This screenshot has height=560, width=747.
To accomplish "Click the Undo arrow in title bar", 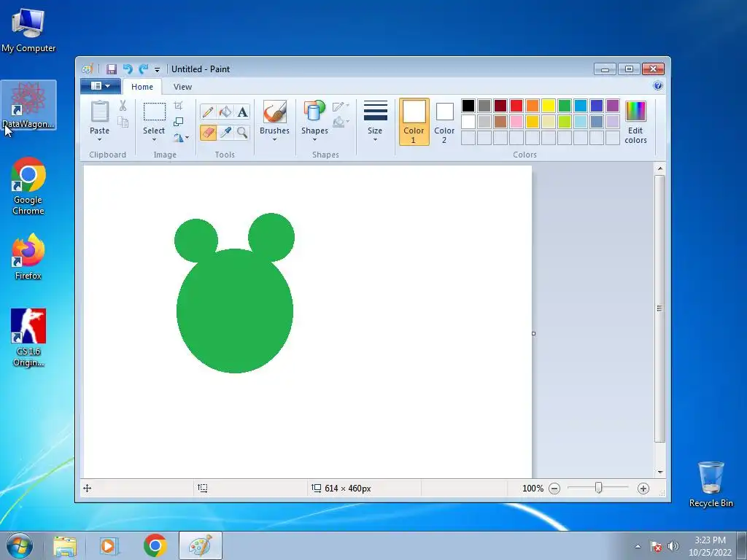I will (x=128, y=69).
